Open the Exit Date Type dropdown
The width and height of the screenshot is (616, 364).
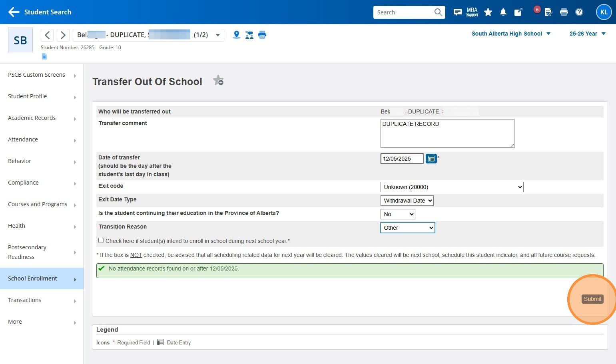pyautogui.click(x=407, y=201)
